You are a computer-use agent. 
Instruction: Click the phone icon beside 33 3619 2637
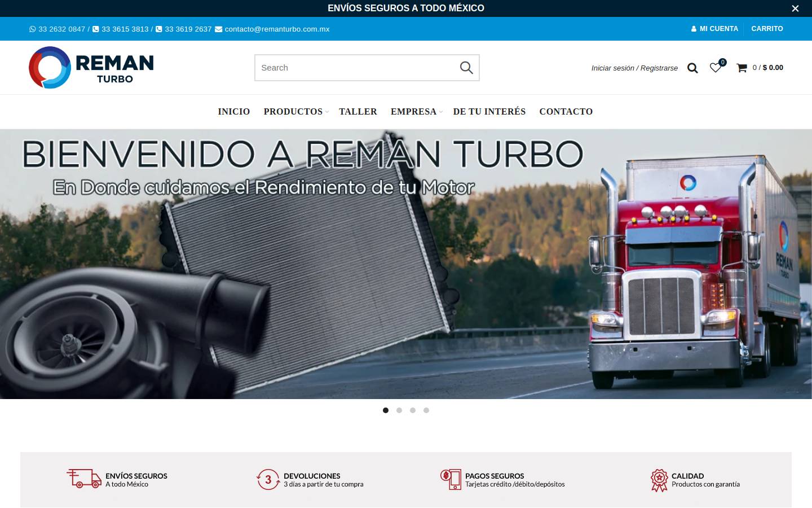pyautogui.click(x=158, y=29)
